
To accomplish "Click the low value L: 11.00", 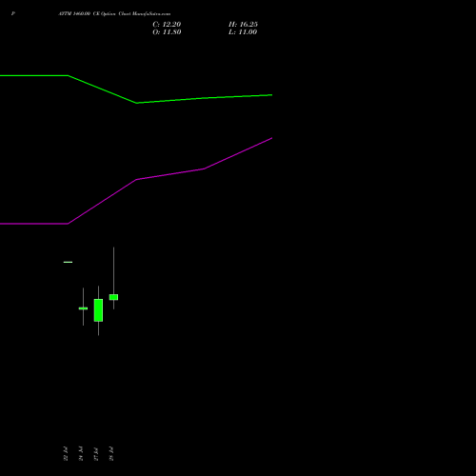I will [x=243, y=32].
